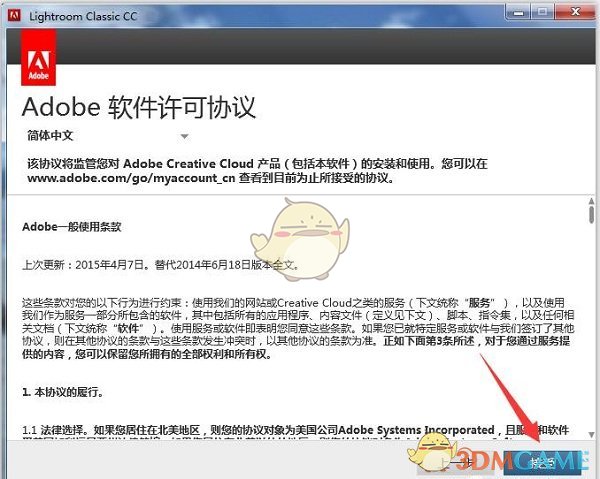
Task: Click the line '上次更新：2015年4月7日'
Action: (83, 265)
